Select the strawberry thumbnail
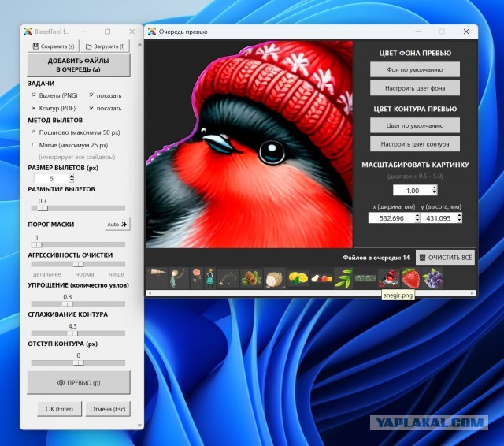The width and height of the screenshot is (504, 446). 411,278
